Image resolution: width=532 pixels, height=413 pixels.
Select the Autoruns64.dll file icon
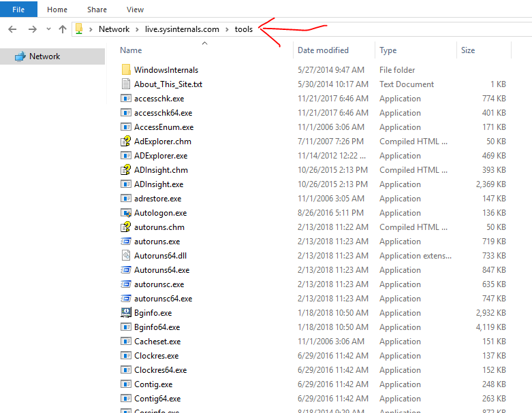(x=126, y=255)
